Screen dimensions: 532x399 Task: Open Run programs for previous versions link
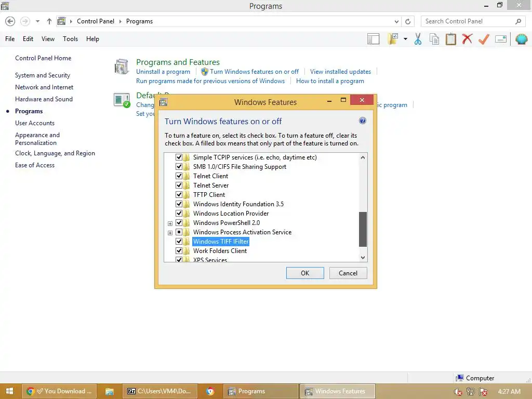click(210, 81)
